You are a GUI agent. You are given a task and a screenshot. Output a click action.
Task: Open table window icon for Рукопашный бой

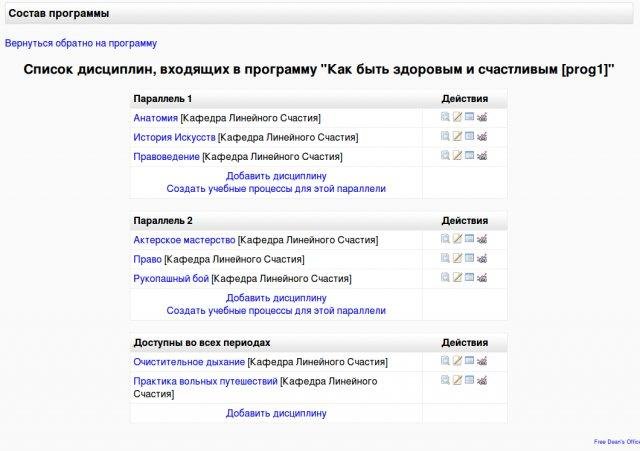(469, 278)
